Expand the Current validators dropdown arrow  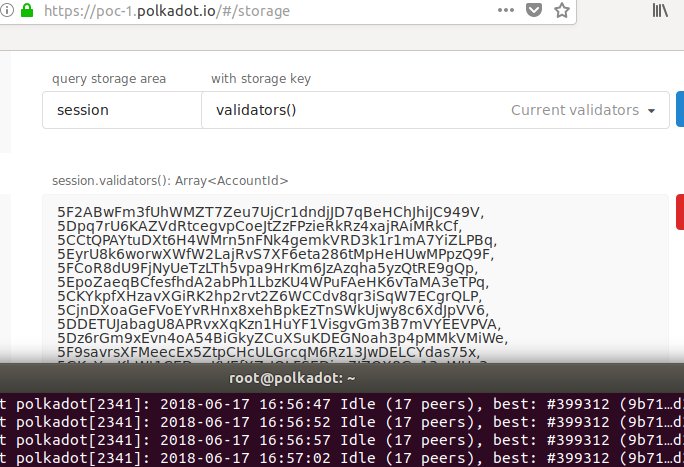pos(651,111)
